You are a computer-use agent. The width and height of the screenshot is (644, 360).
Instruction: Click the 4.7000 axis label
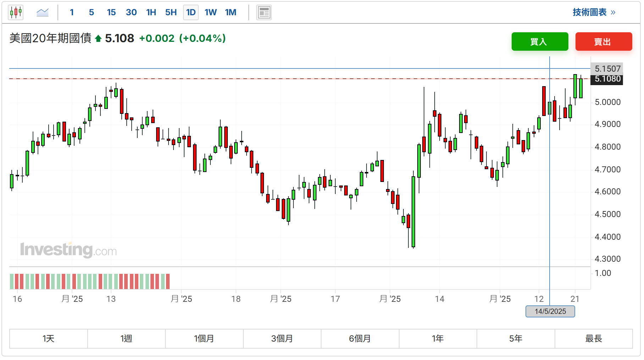(x=607, y=170)
